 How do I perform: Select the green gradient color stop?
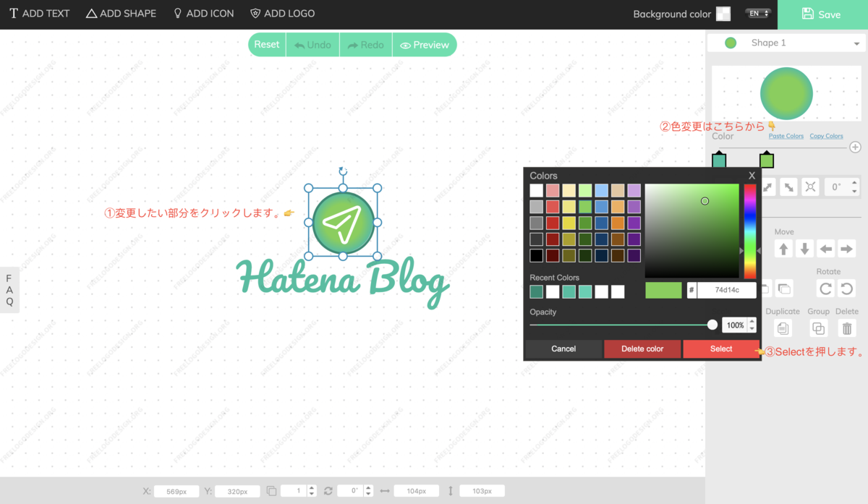(767, 160)
